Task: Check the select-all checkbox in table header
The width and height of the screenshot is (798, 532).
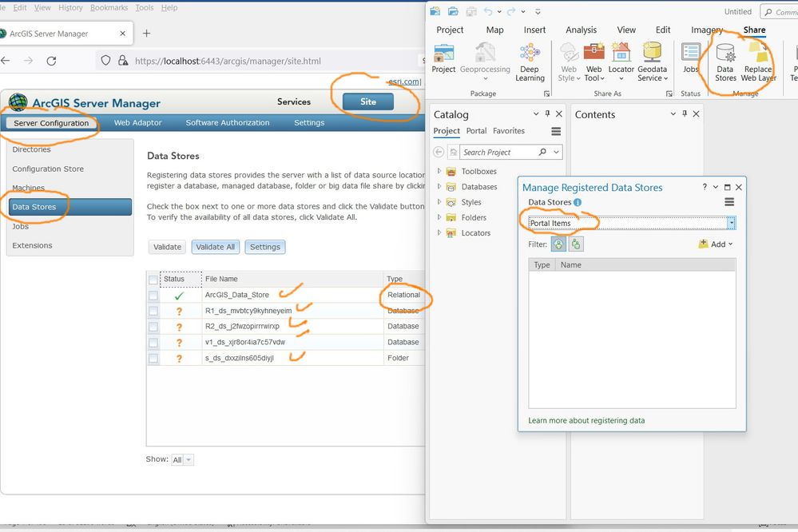Action: [x=153, y=280]
